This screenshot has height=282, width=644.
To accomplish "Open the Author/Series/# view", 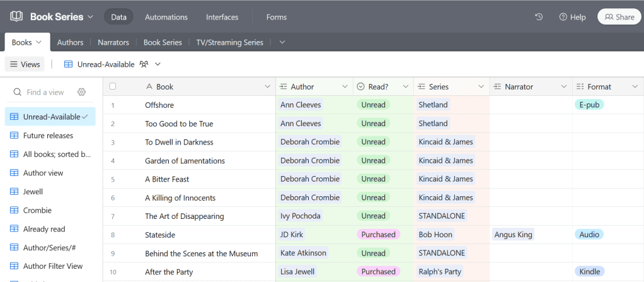I will pyautogui.click(x=50, y=247).
